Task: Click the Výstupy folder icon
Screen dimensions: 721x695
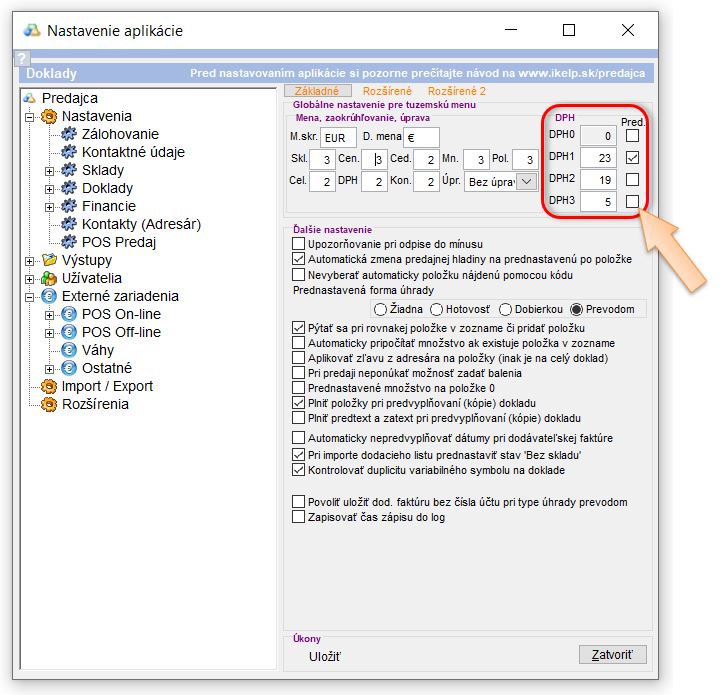Action: click(49, 260)
